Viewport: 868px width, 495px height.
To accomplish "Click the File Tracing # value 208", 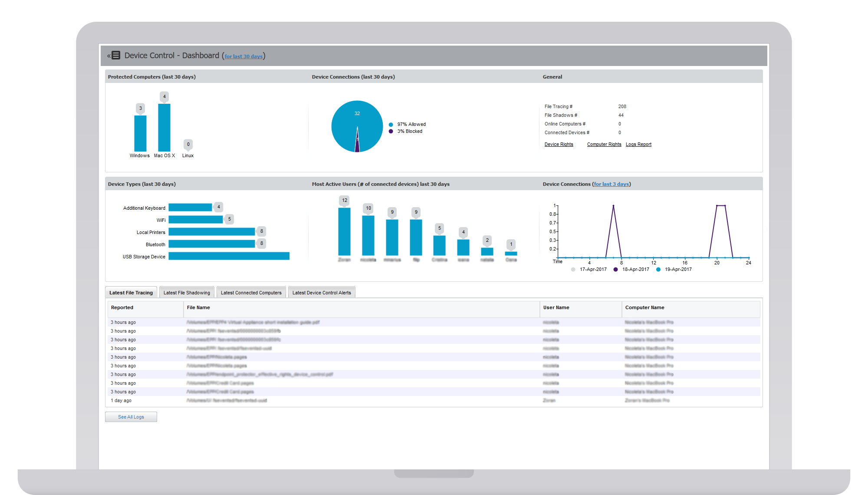I will click(x=622, y=106).
